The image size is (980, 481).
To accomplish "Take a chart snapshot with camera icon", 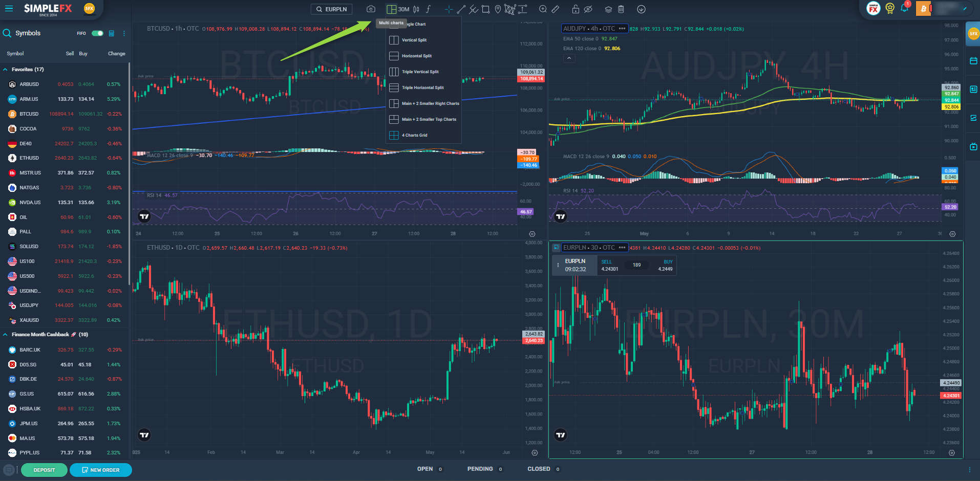I will (x=371, y=9).
